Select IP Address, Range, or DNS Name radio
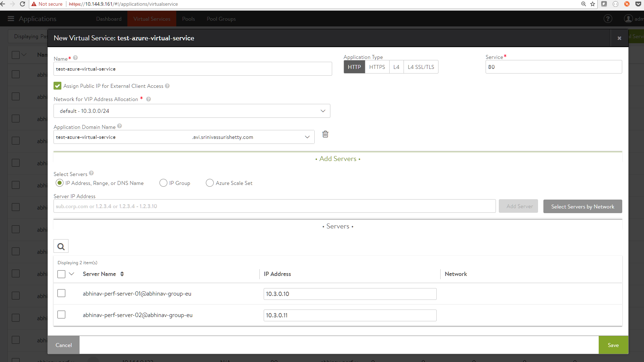Screen dimensions: 644x362 pos(60,183)
